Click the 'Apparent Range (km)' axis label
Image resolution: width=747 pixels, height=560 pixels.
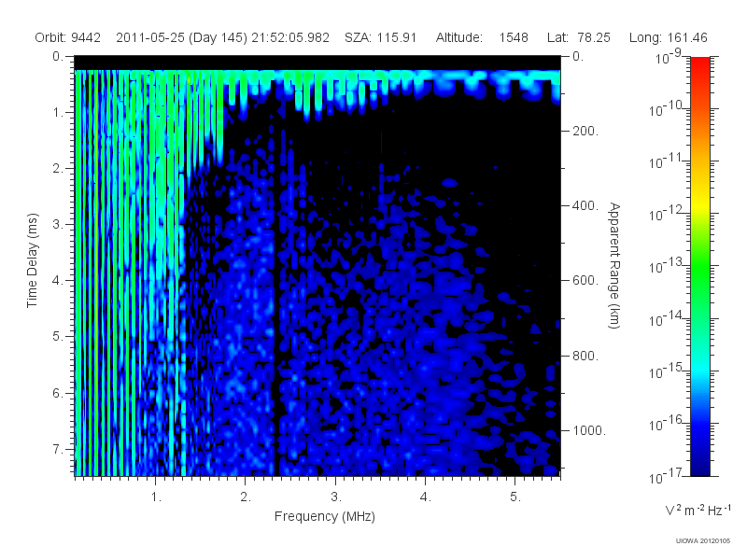click(x=614, y=265)
